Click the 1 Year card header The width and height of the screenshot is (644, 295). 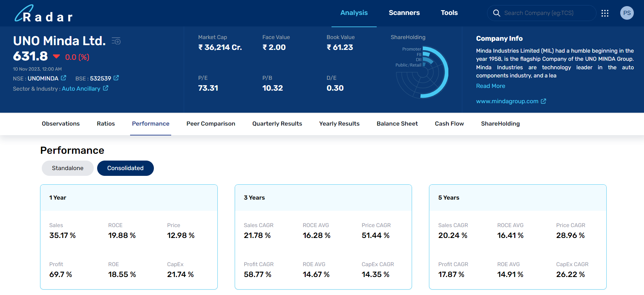(129, 198)
